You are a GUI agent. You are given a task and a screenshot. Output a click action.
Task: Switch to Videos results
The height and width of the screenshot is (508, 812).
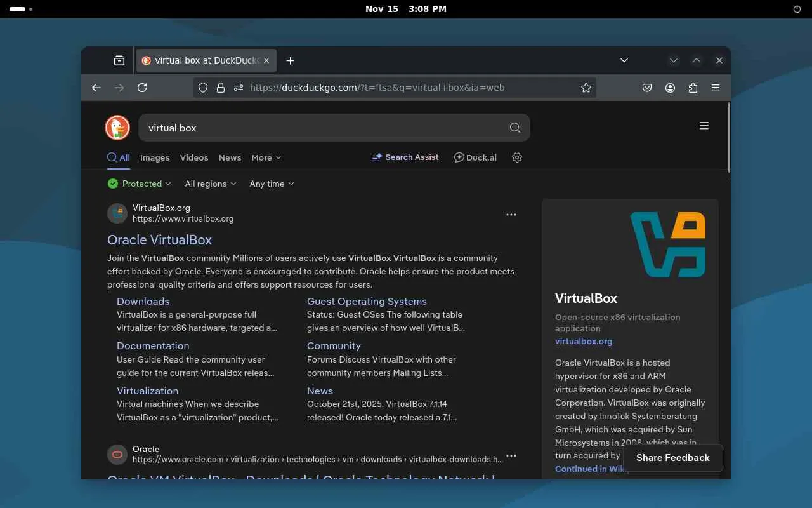pos(194,157)
